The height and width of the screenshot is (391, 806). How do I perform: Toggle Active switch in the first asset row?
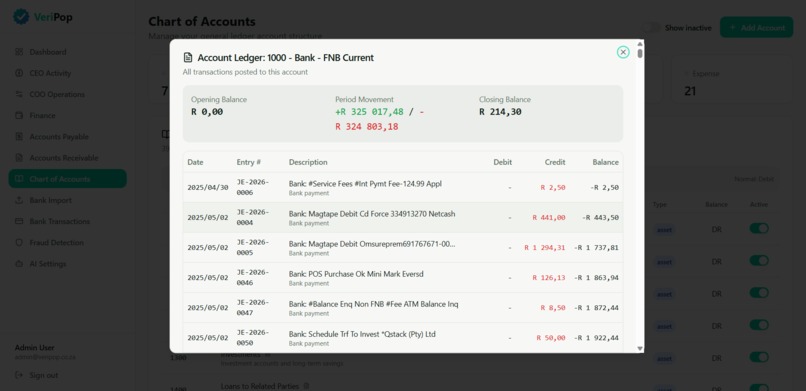(759, 228)
